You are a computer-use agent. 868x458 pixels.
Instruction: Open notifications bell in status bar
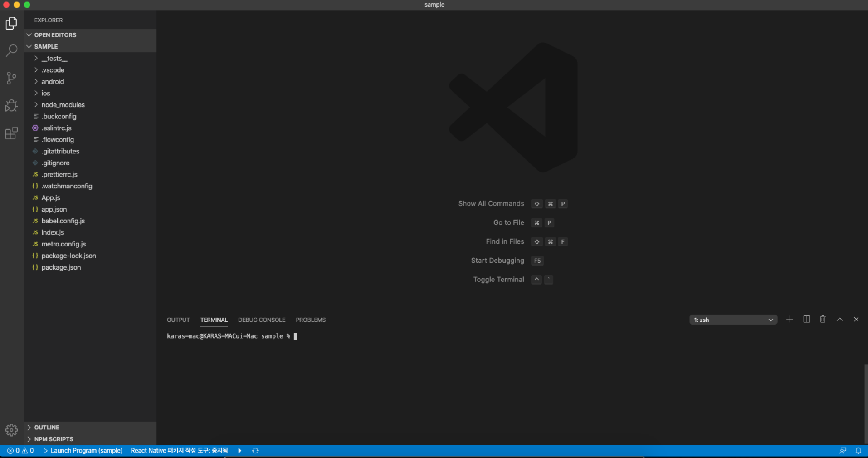click(x=858, y=451)
